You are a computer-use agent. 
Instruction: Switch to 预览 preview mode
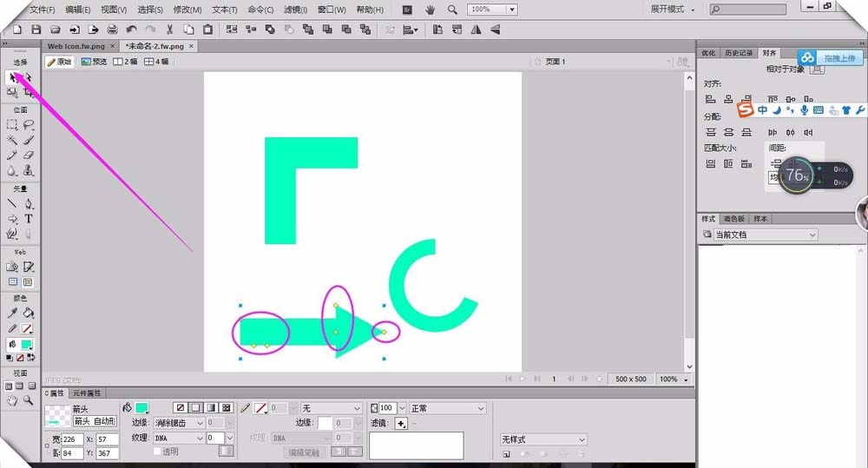[95, 62]
